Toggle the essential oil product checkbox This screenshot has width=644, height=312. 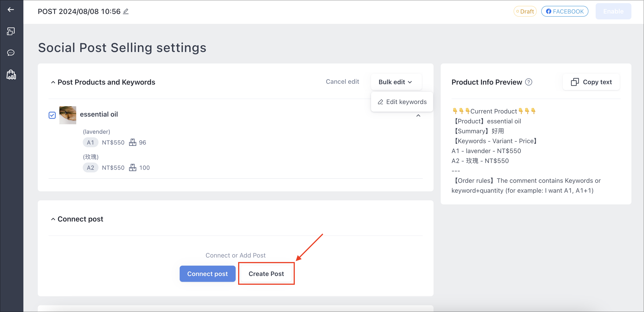(x=52, y=115)
